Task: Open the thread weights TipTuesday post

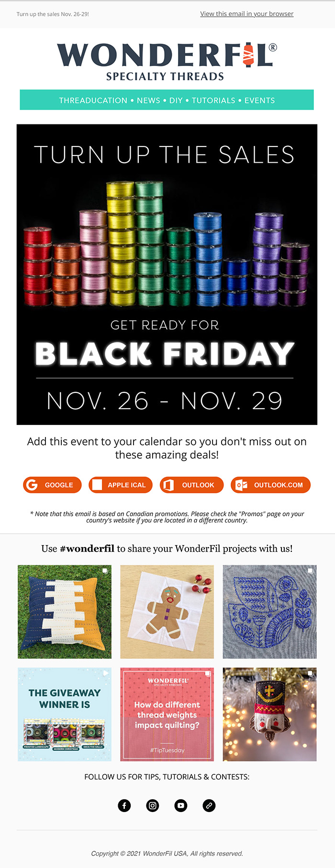Action: click(x=167, y=714)
